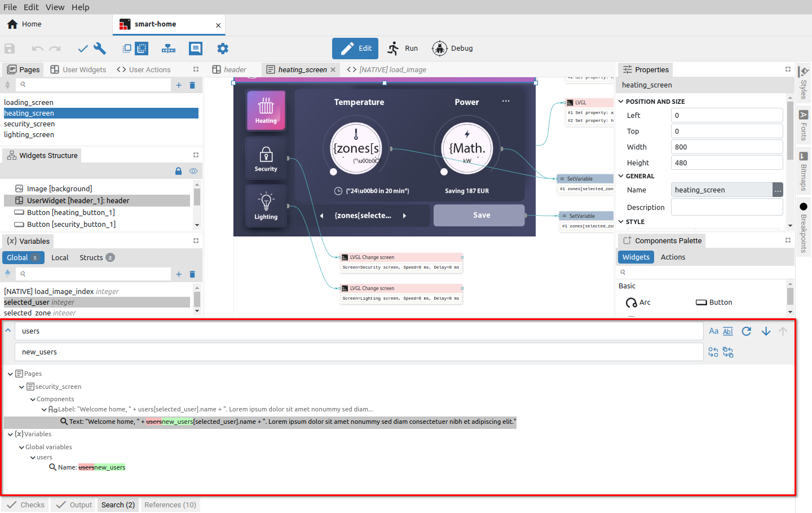Screen dimensions: 812x513
Task: Switch to References (10) tab
Action: click(170, 505)
